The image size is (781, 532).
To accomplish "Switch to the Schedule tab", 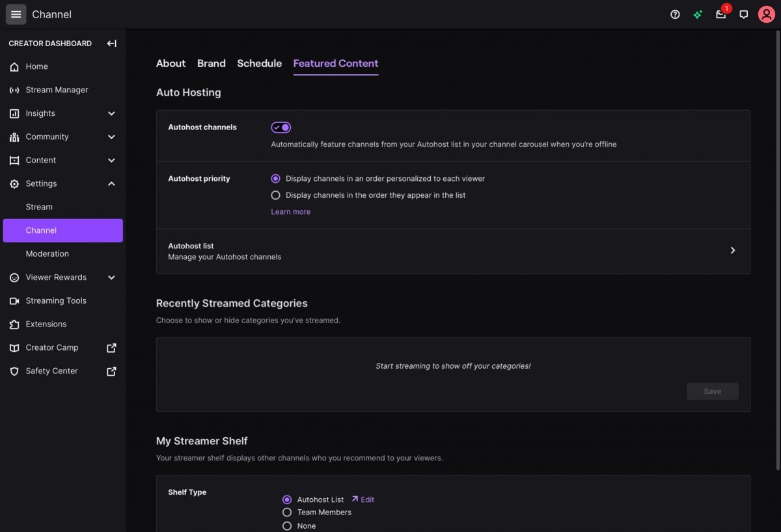I will [259, 63].
